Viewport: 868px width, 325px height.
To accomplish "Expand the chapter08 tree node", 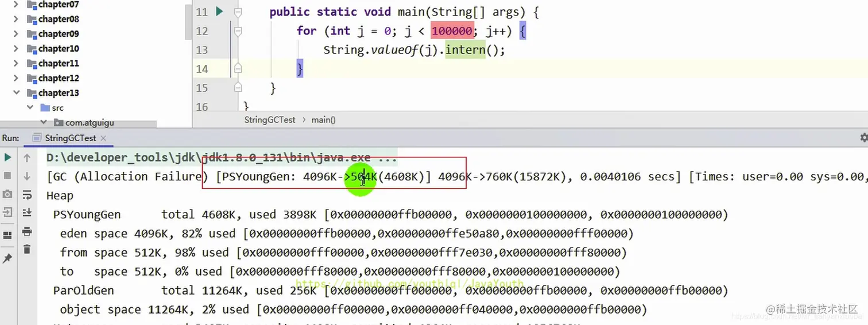I will click(16, 19).
